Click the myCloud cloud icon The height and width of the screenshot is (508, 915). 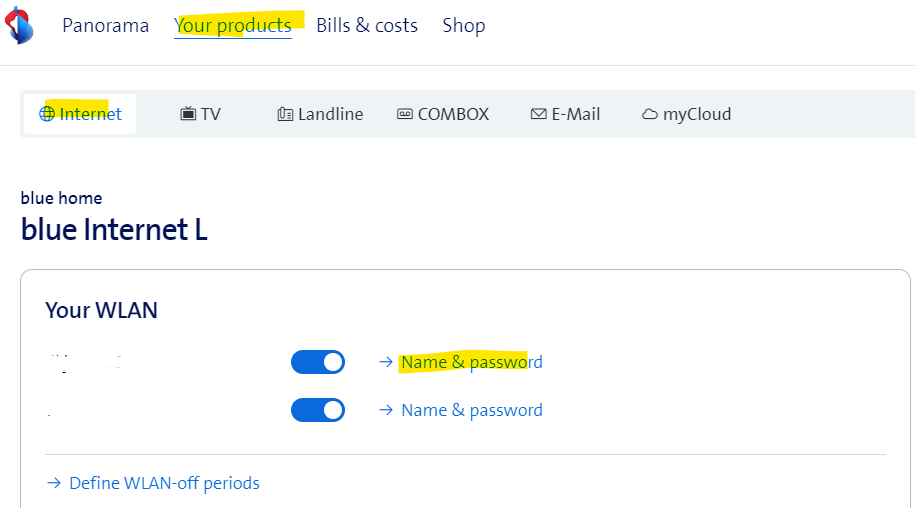pyautogui.click(x=650, y=114)
